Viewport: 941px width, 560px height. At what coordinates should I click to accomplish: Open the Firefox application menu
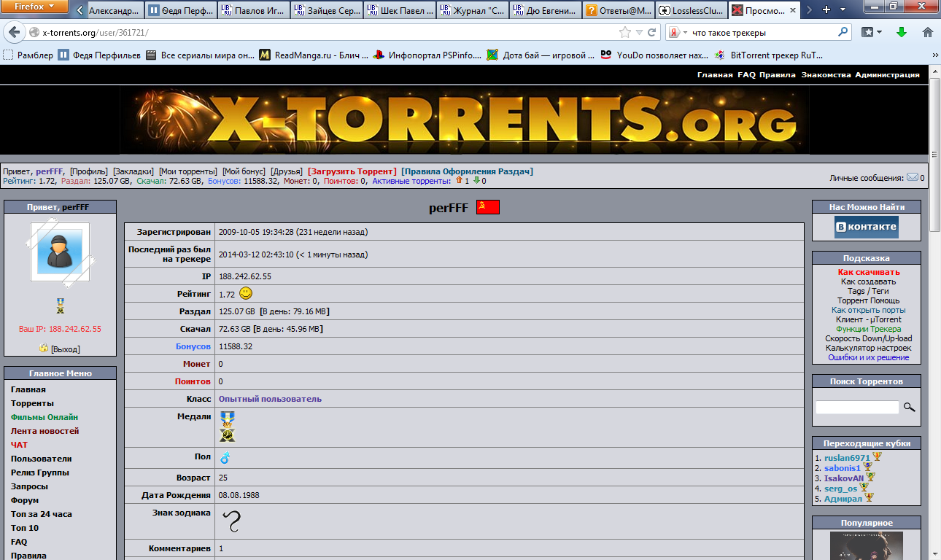[x=34, y=7]
